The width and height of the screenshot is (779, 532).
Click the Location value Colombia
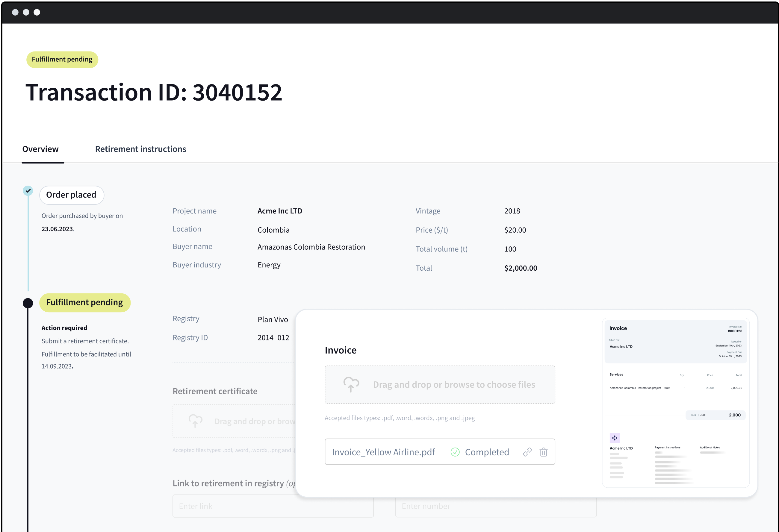click(273, 230)
